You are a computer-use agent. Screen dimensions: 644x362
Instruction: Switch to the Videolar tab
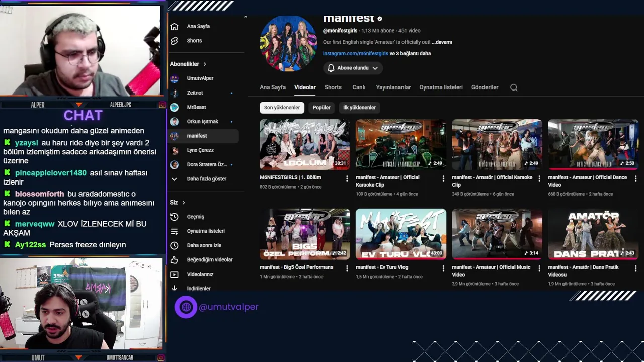[305, 87]
